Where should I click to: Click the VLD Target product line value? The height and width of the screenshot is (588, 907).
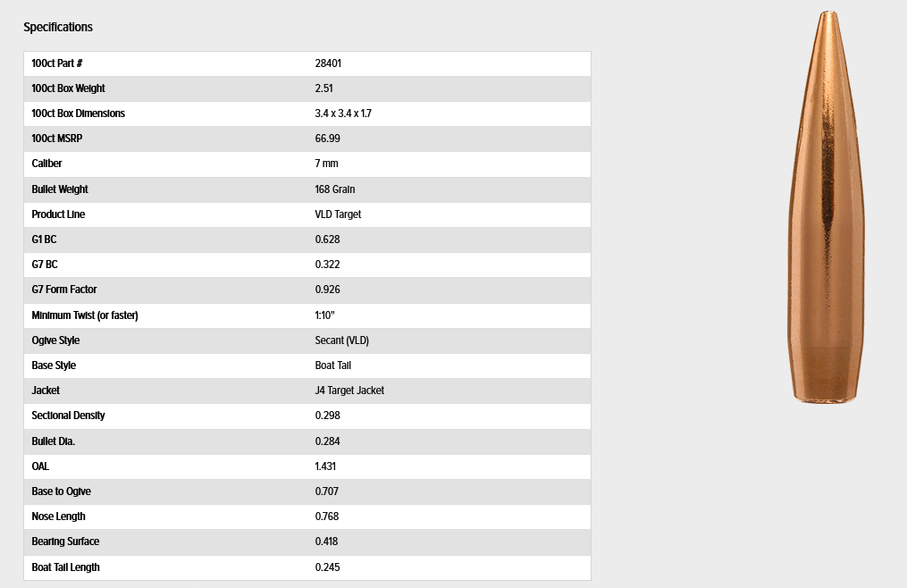(x=338, y=214)
